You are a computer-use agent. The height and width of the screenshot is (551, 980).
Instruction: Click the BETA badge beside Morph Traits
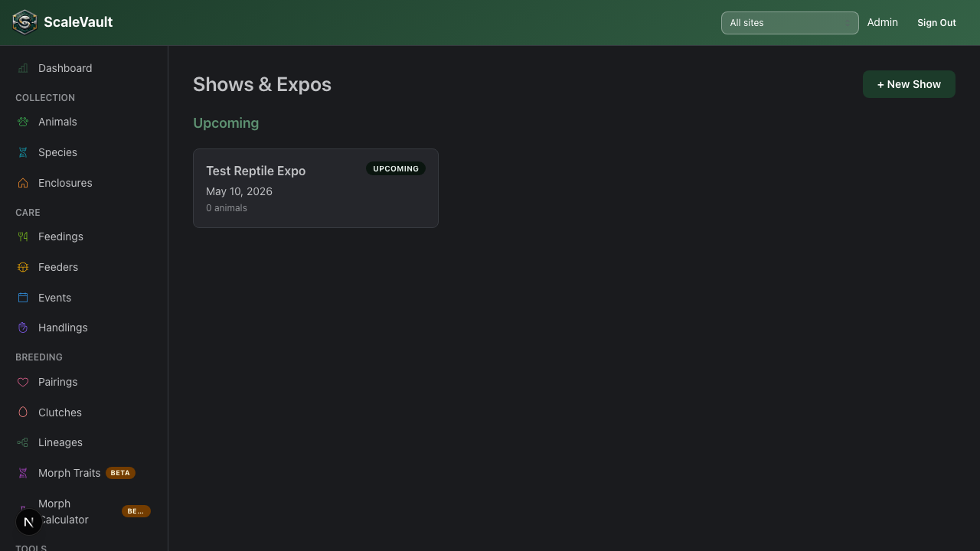[120, 473]
